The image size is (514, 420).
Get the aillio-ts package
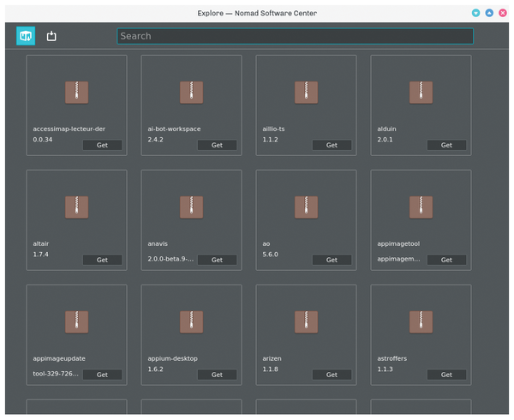(332, 145)
